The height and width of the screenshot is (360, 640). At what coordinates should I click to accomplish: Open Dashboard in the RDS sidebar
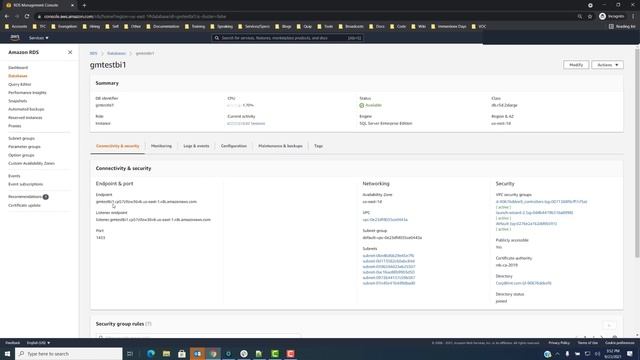point(18,68)
